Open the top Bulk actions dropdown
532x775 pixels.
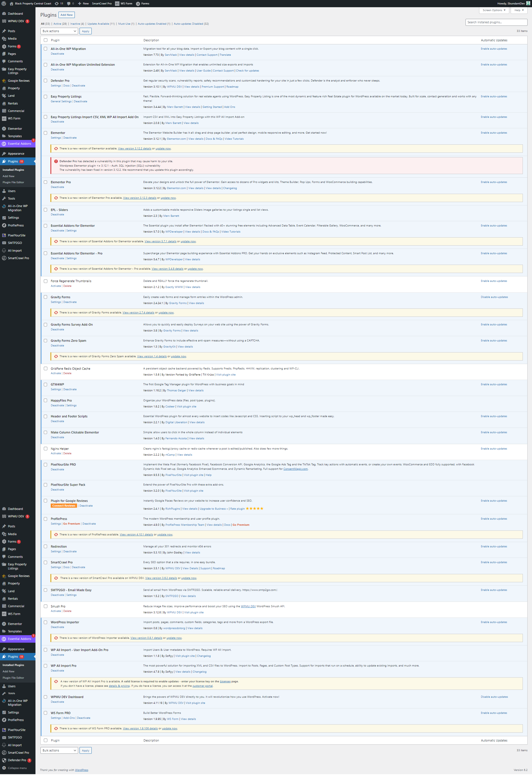click(x=59, y=31)
